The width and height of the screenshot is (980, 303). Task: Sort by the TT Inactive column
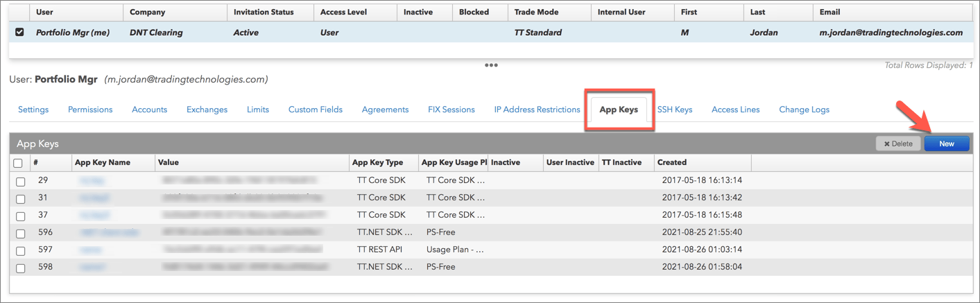point(626,162)
